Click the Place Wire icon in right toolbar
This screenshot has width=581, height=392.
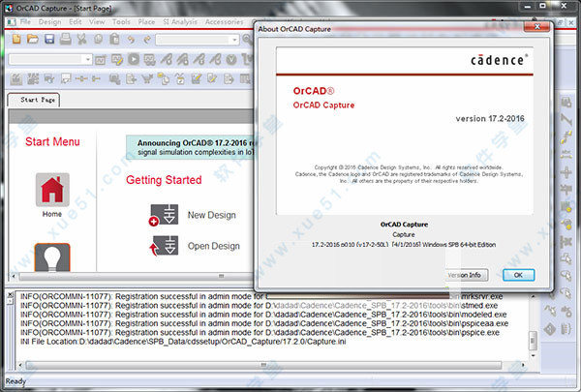566,120
